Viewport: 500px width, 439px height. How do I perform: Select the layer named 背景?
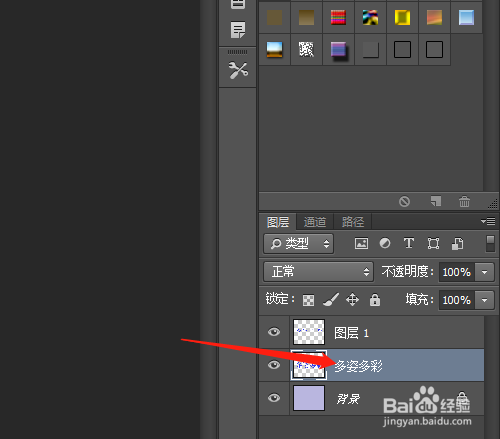(371, 398)
